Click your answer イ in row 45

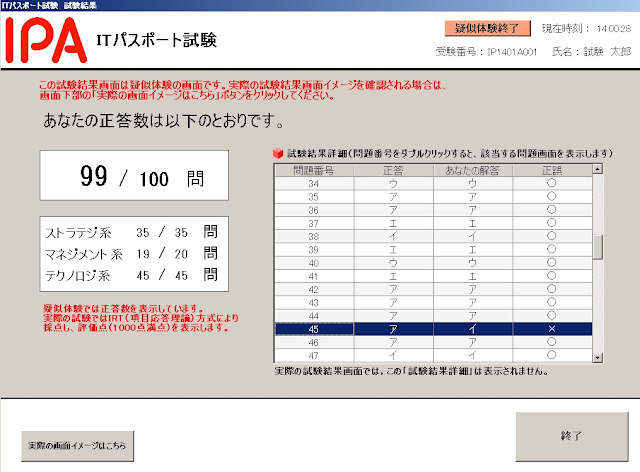[x=473, y=329]
